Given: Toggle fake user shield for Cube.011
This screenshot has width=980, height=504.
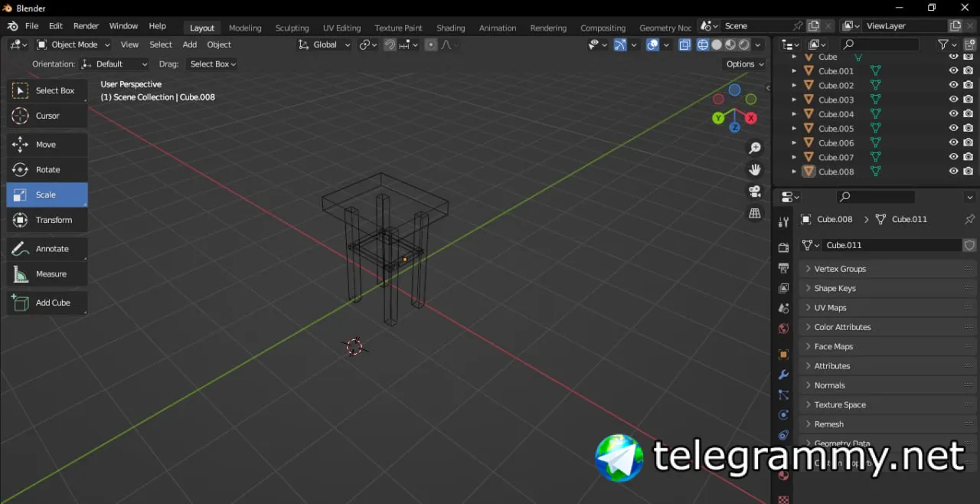Looking at the screenshot, I should coord(970,245).
